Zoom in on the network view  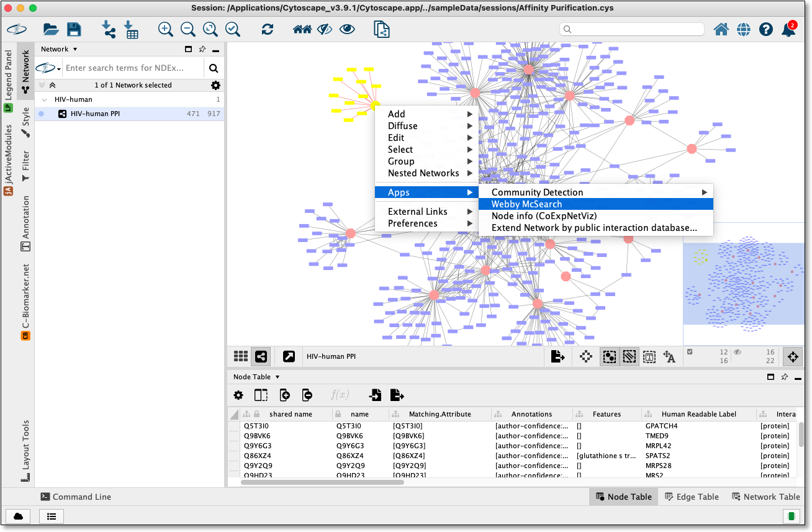[x=165, y=29]
